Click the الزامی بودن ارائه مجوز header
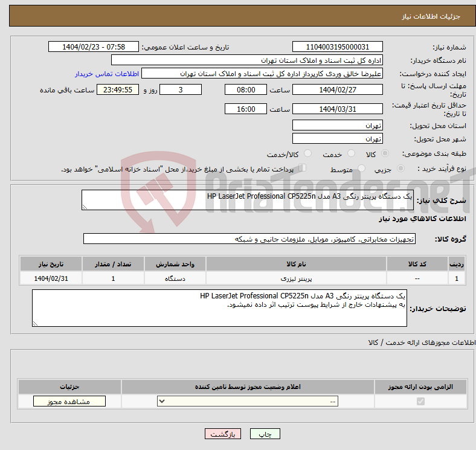Screen dimensions: 476x450 coord(420,387)
